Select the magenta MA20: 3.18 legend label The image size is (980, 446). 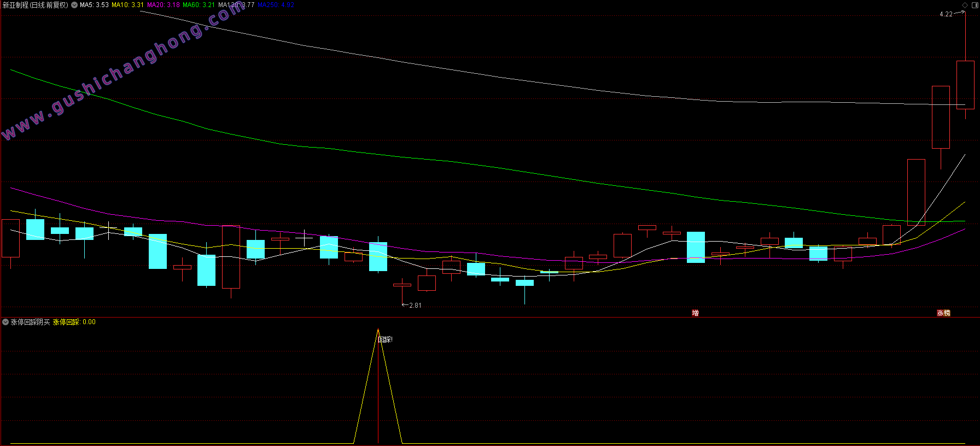tap(163, 5)
